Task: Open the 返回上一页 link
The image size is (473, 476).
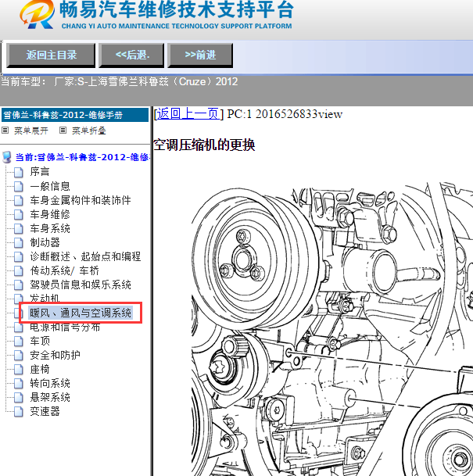Action: click(188, 114)
